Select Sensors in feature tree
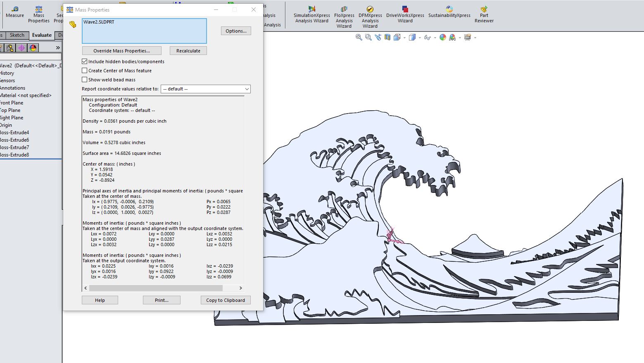644x363 pixels. pyautogui.click(x=7, y=80)
